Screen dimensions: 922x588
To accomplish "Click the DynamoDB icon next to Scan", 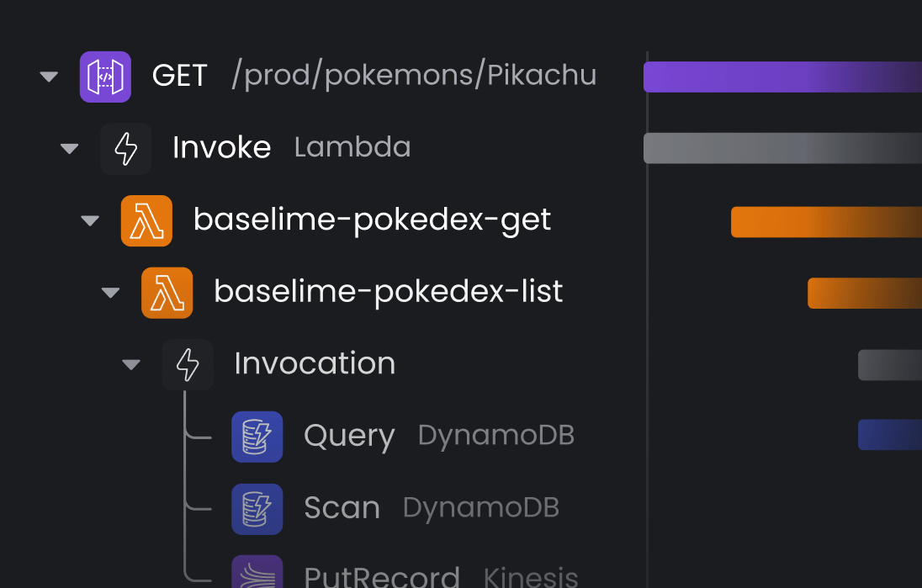I will pos(257,509).
